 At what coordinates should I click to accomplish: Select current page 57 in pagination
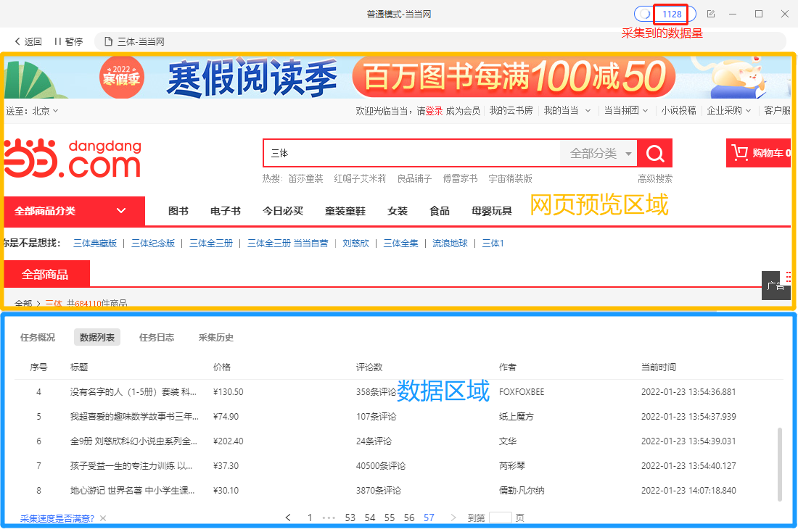point(429,518)
